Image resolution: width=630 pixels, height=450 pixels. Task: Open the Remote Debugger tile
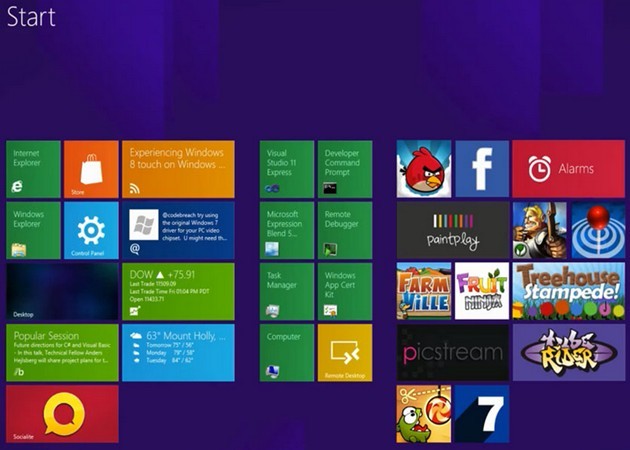[345, 230]
